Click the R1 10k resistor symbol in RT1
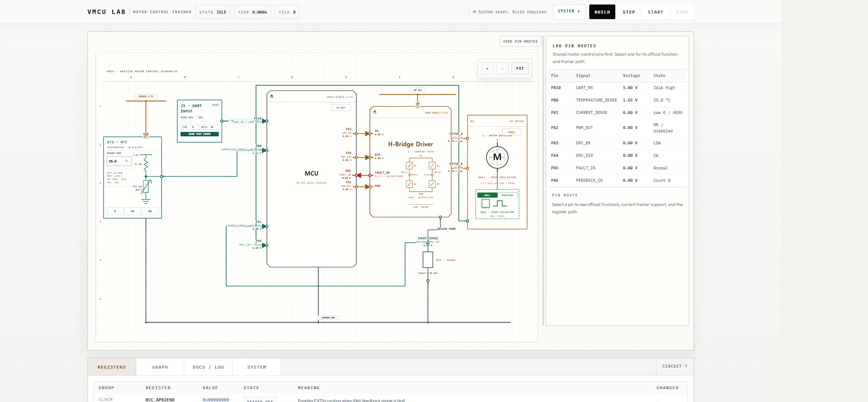Image resolution: width=868 pixels, height=402 pixels. [x=146, y=164]
